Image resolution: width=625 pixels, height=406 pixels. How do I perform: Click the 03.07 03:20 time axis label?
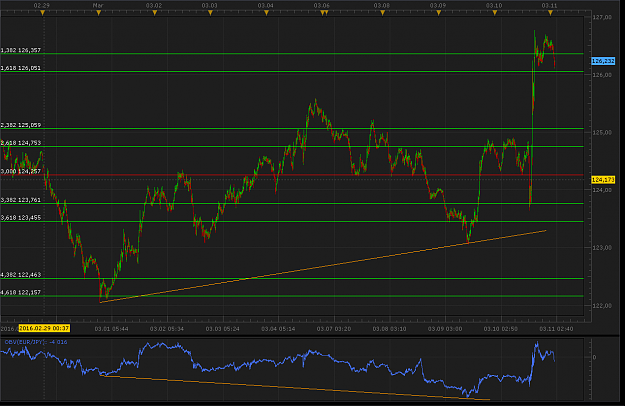334,329
